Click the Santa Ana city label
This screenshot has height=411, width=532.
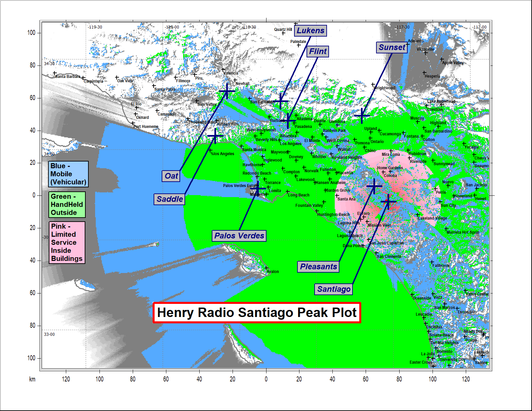point(346,199)
